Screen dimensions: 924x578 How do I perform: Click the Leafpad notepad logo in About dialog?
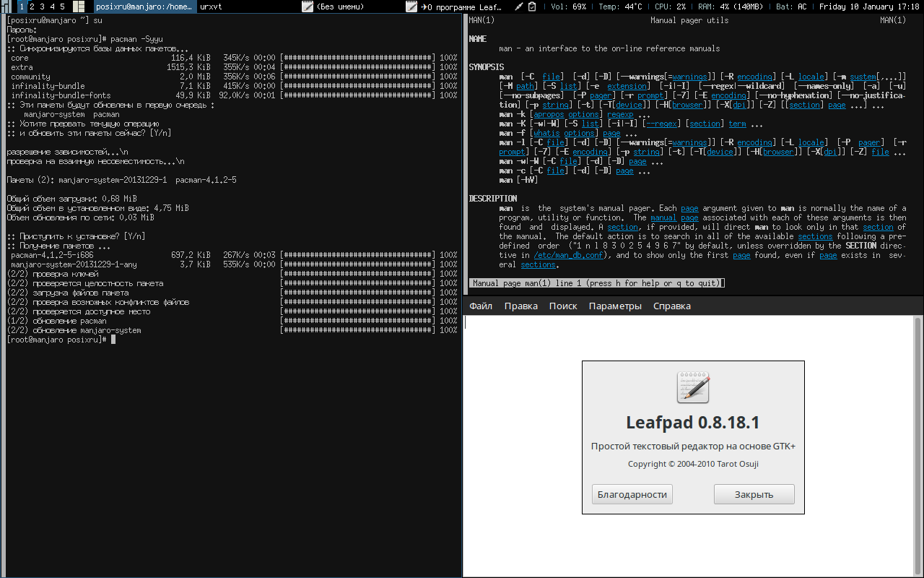[x=693, y=387]
